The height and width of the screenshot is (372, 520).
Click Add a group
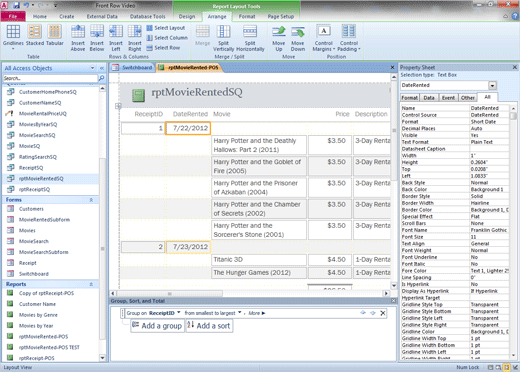157,326
